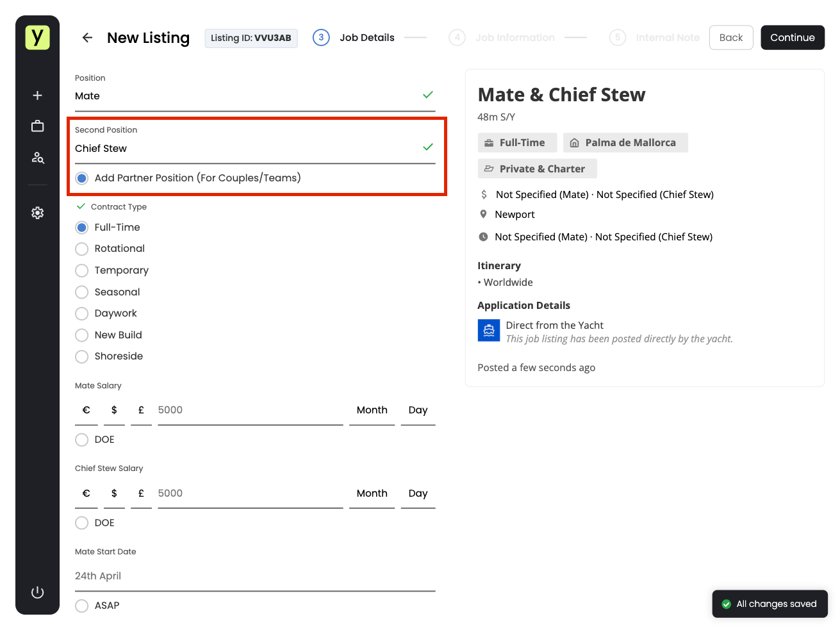Click the green check icon in saved toast
Viewport: 840px width, 630px height.
pos(726,604)
